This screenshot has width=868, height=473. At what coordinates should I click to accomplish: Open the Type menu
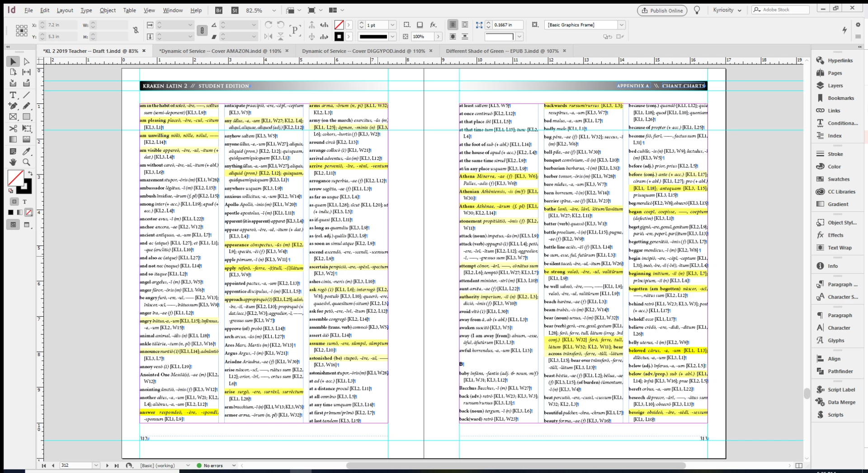(86, 10)
